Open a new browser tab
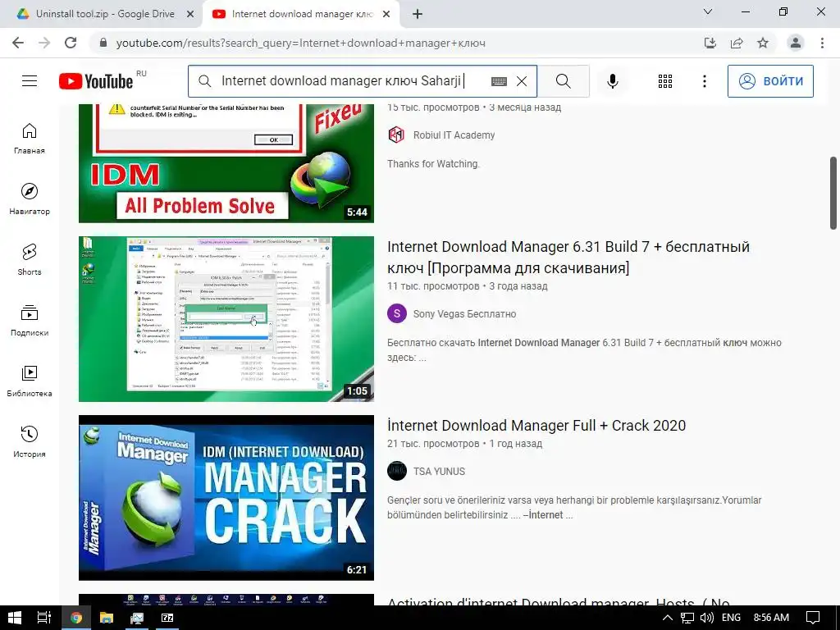The height and width of the screenshot is (630, 840). coord(418,15)
